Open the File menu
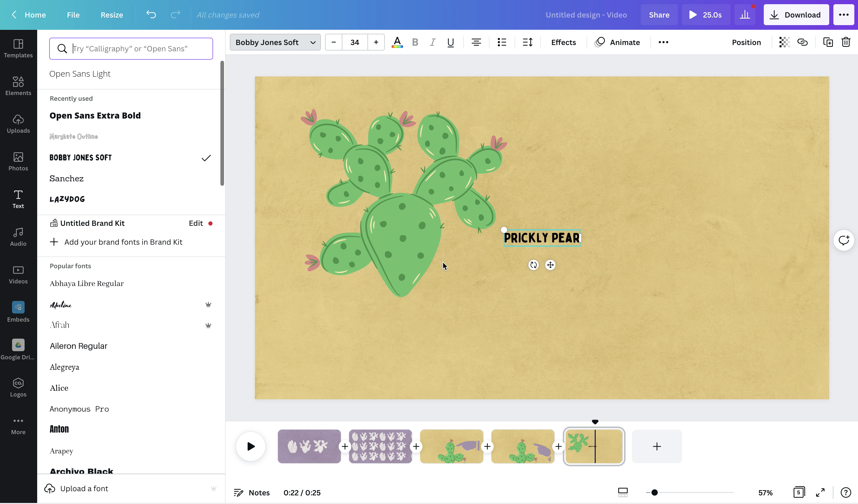The height and width of the screenshot is (504, 858). tap(73, 15)
